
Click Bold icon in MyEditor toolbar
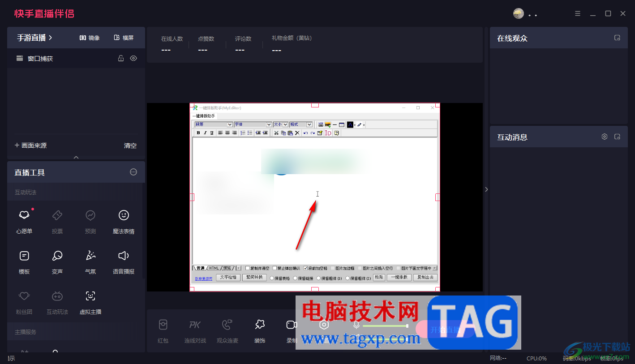pos(198,133)
